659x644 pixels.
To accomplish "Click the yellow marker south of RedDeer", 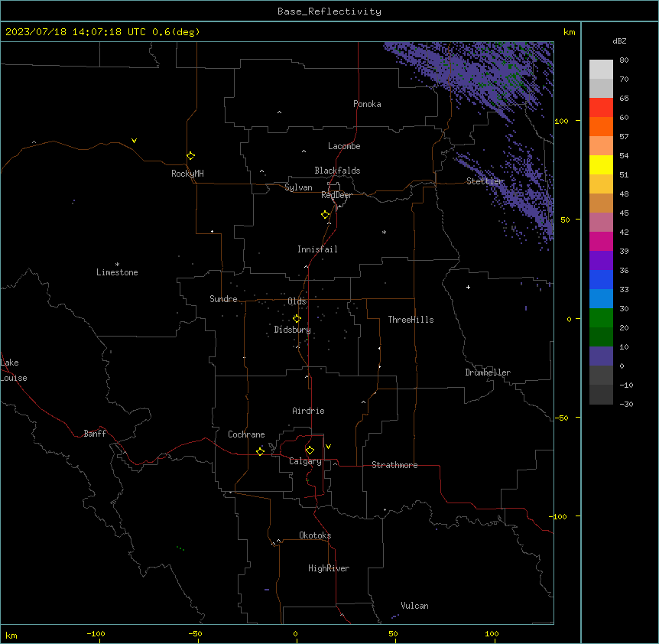I will coord(326,215).
